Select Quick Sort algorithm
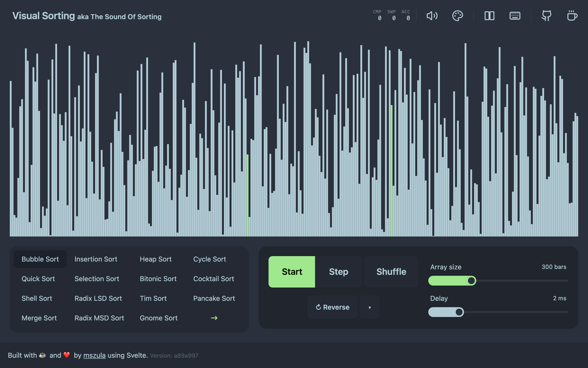 (x=38, y=279)
